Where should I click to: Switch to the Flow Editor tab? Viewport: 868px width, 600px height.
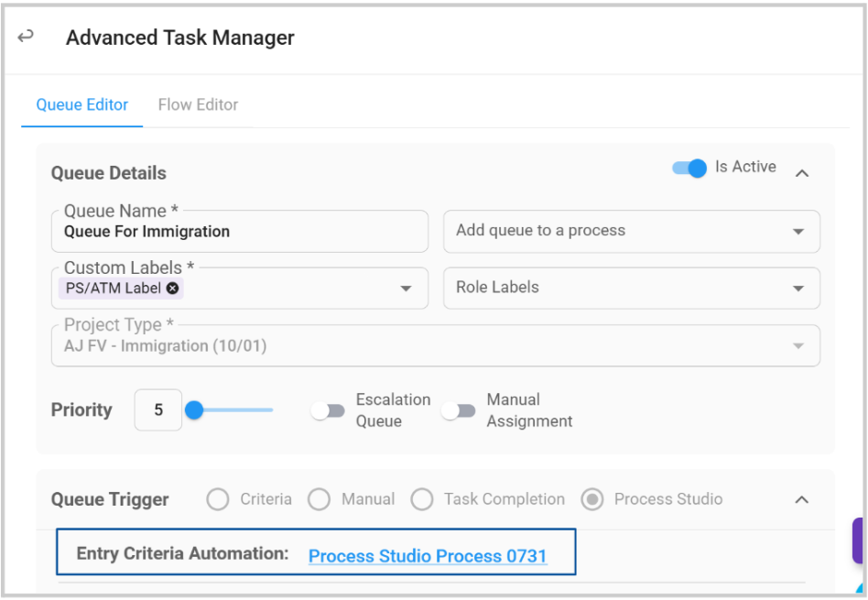pyautogui.click(x=198, y=104)
